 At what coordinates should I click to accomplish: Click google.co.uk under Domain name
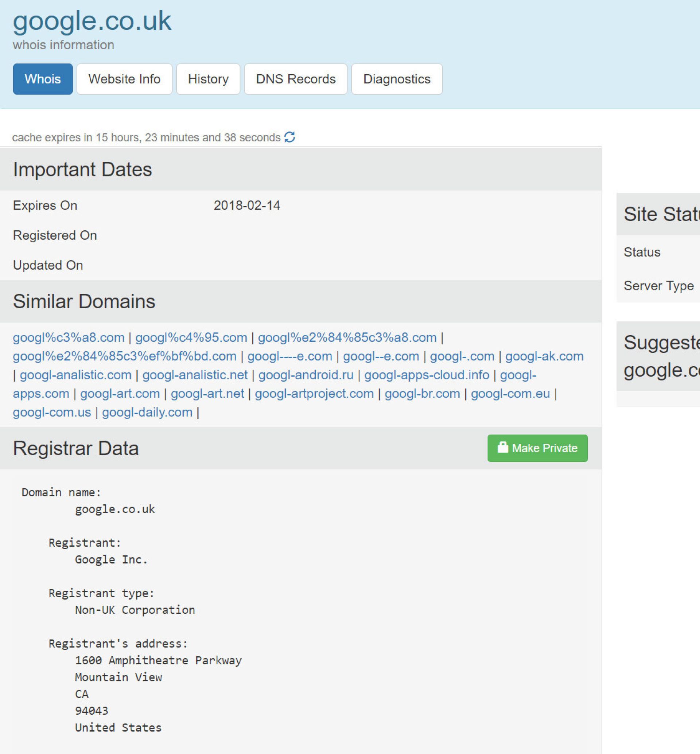pos(115,509)
